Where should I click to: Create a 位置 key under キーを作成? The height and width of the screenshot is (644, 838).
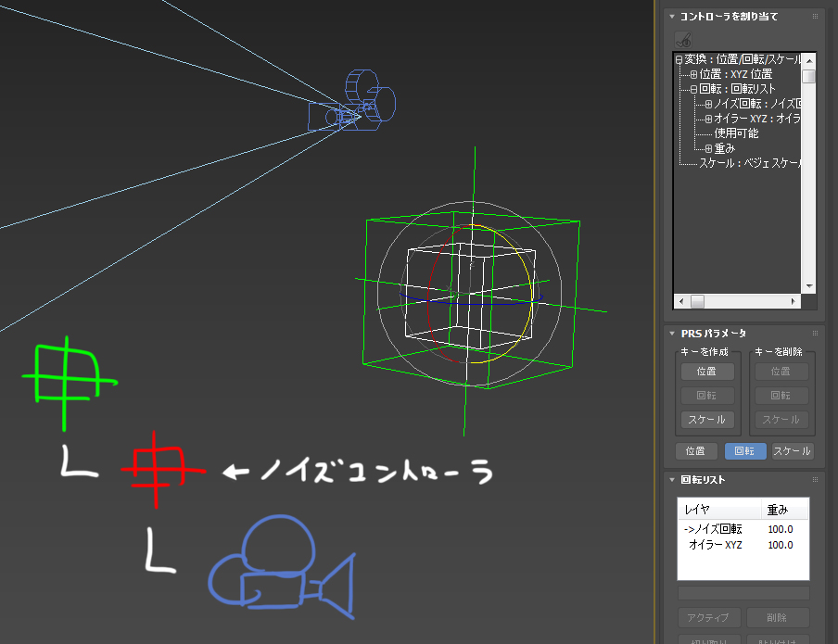(707, 372)
